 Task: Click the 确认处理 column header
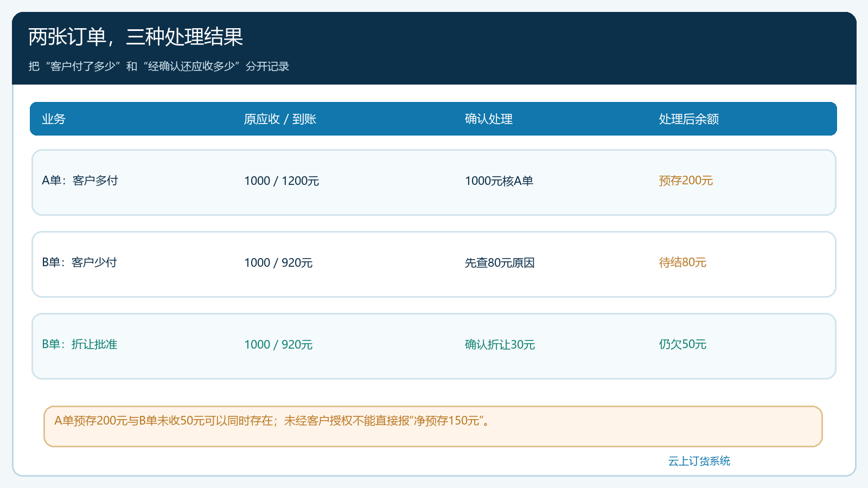click(489, 119)
